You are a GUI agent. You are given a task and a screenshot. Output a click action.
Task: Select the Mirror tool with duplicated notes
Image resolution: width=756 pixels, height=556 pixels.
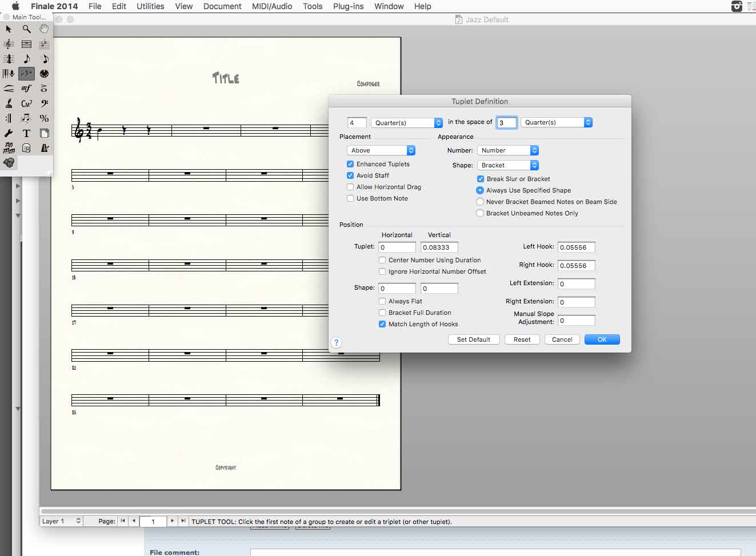(9, 148)
